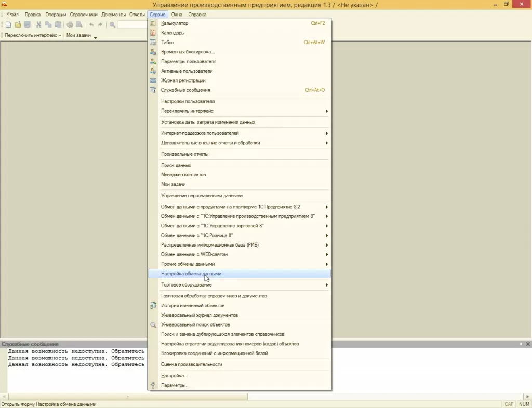
Task: Click the Календарь calendar icon
Action: point(153,33)
